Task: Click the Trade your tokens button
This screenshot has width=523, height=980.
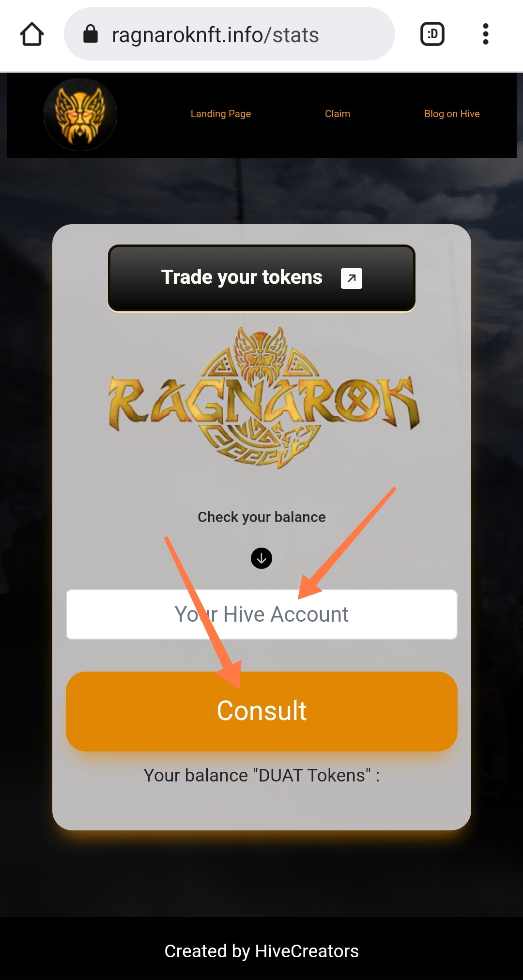Action: [x=261, y=278]
